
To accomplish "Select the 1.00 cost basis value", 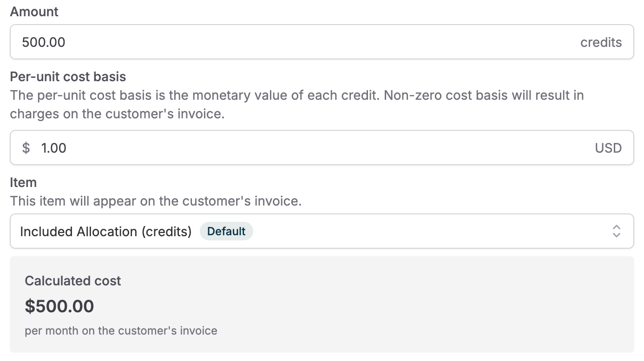I will pyautogui.click(x=53, y=148).
